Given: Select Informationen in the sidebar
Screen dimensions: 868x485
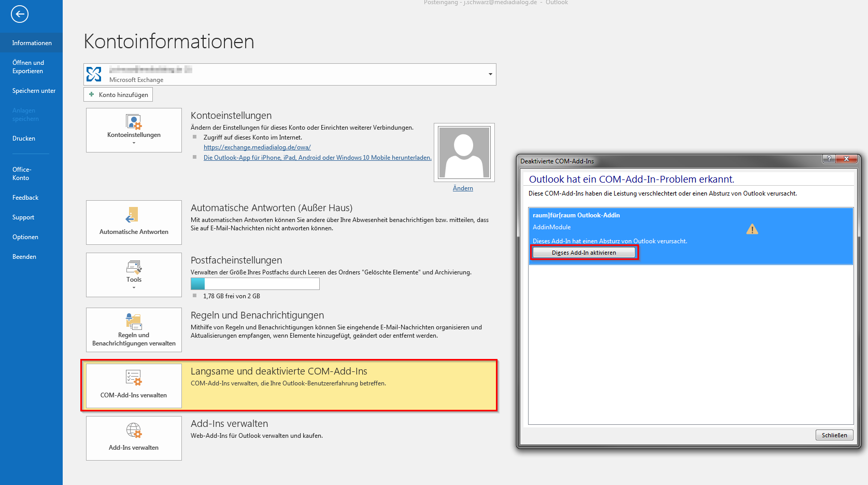Looking at the screenshot, I should 32,43.
